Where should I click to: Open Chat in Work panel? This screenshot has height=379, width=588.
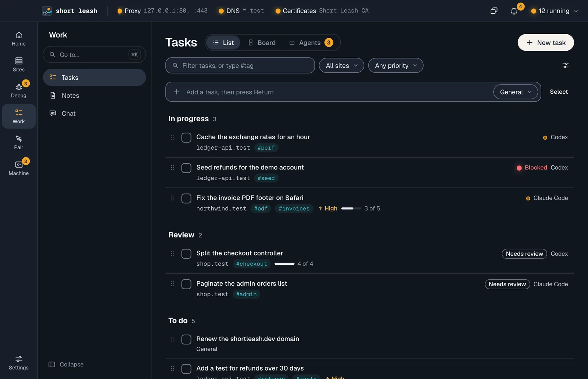[x=94, y=114]
